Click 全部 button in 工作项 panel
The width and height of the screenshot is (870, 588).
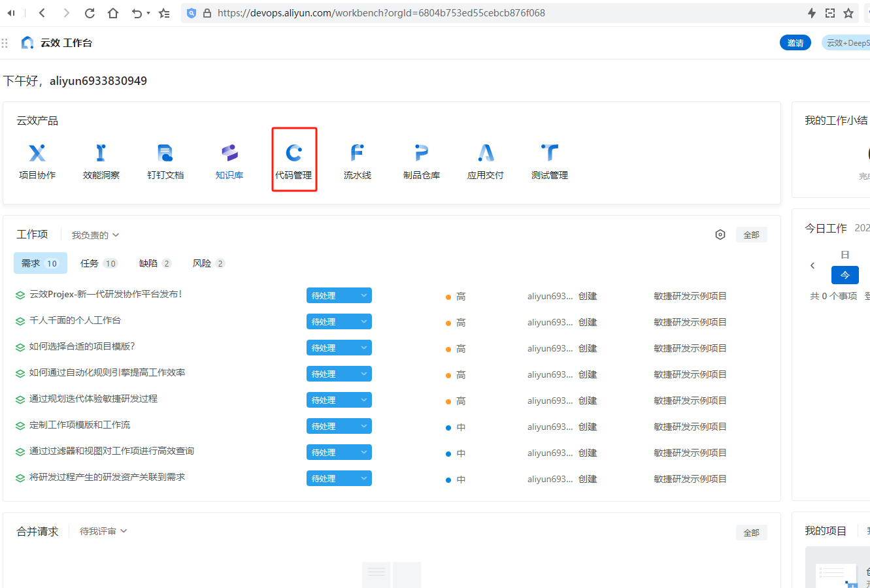pyautogui.click(x=752, y=235)
